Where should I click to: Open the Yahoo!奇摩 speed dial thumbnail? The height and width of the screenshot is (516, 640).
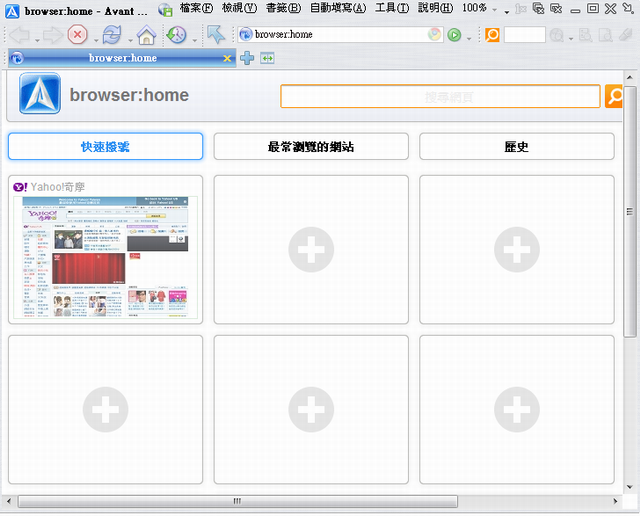pyautogui.click(x=105, y=257)
